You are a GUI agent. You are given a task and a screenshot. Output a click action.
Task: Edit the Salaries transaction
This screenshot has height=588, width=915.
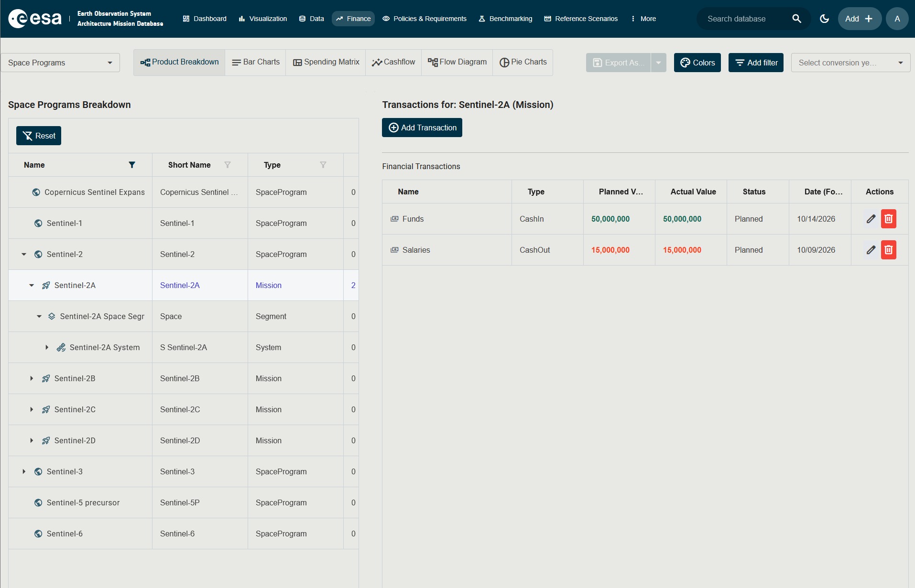[871, 250]
